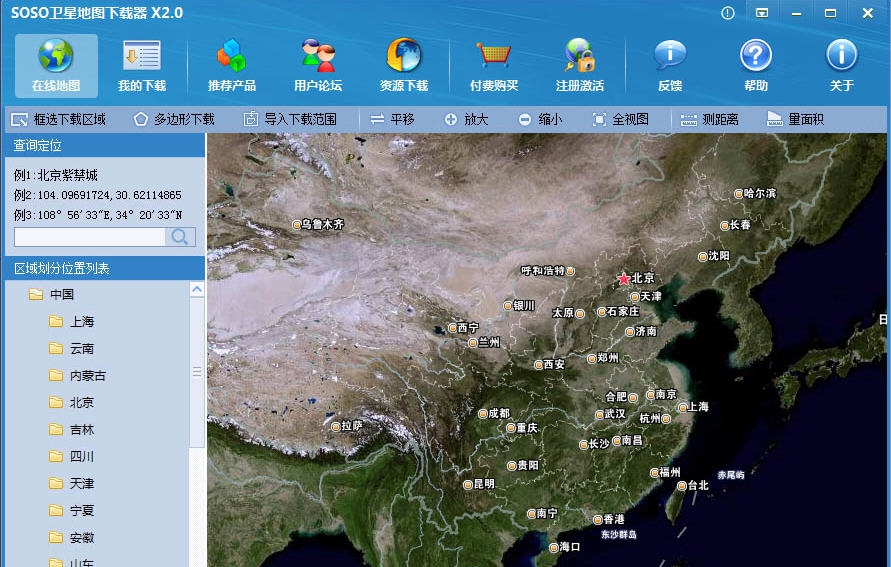The height and width of the screenshot is (567, 891).
Task: Select the 缩小 zoom out tool
Action: [540, 119]
